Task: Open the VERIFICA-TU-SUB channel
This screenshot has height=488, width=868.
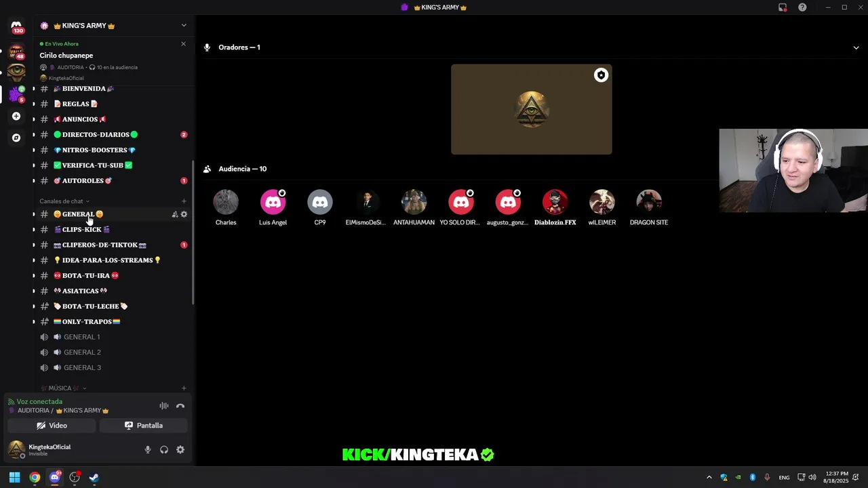Action: click(x=113, y=165)
